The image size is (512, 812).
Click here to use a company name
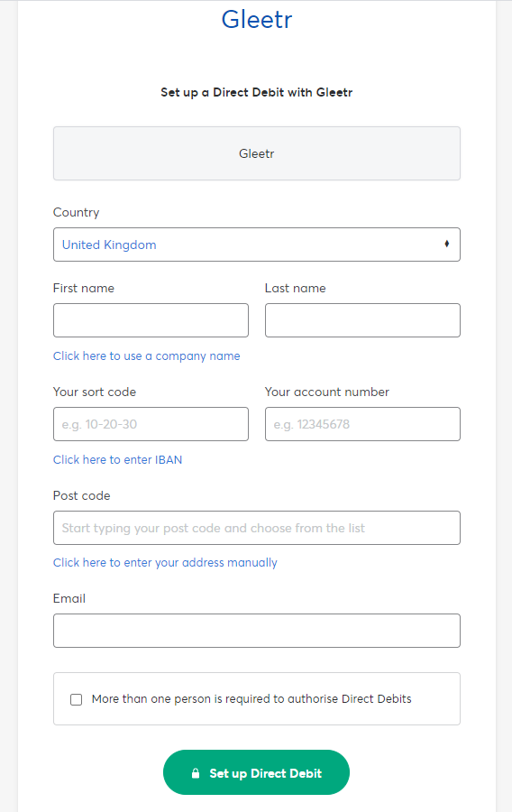tap(146, 355)
